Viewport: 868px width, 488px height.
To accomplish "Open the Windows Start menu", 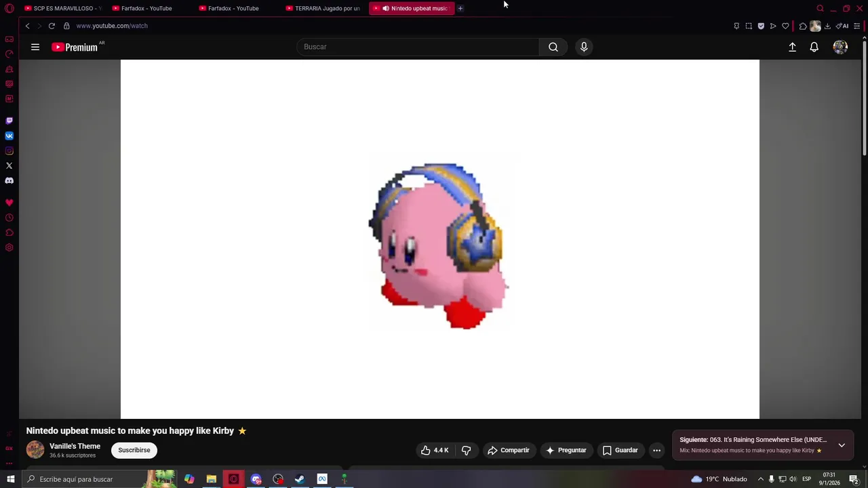I will [x=11, y=479].
